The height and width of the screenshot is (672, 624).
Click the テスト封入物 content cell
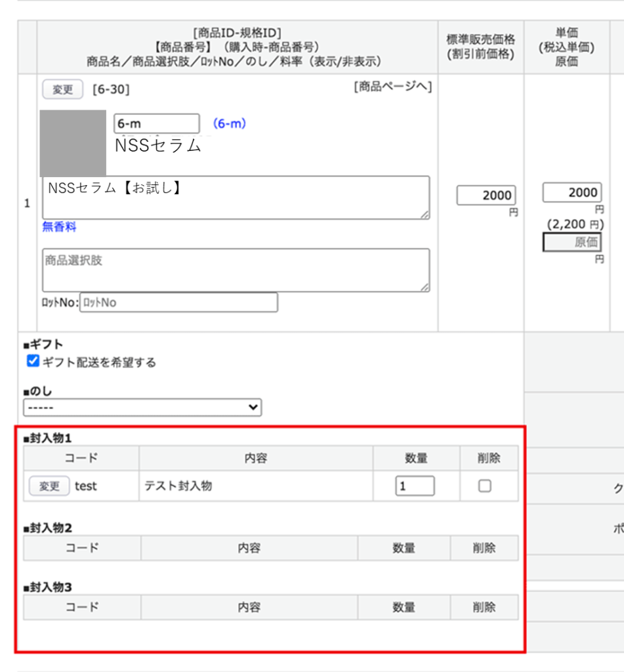click(255, 486)
